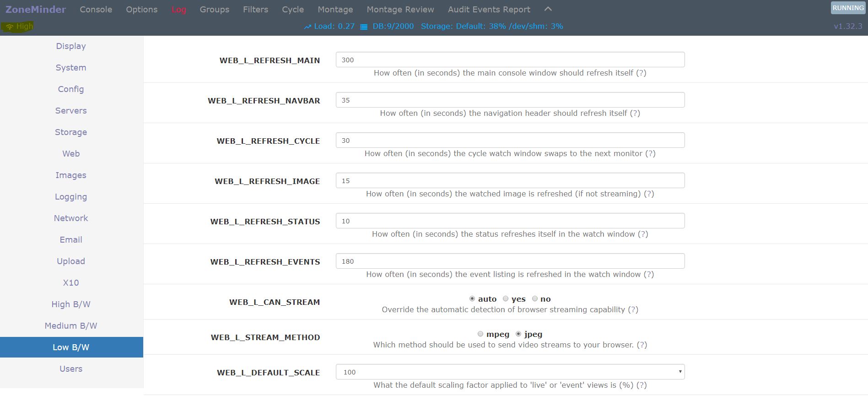The image size is (868, 401).
Task: Click the Load trend chart icon
Action: point(307,27)
